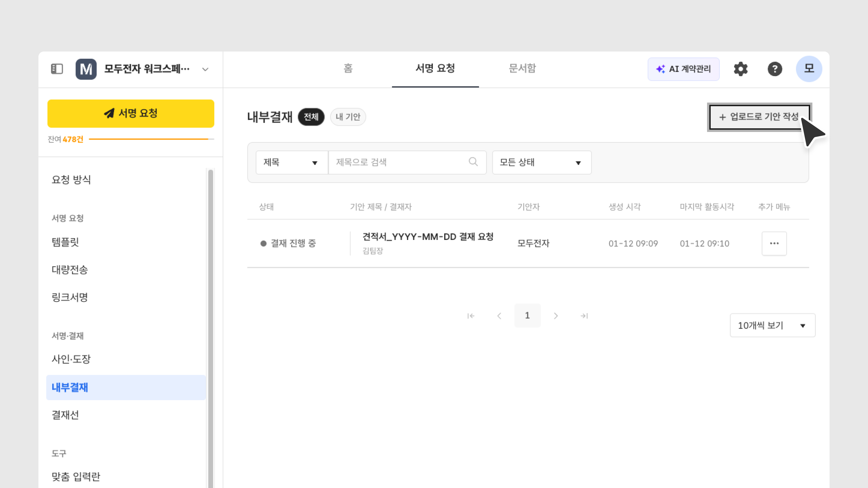This screenshot has height=488, width=868.
Task: Open the help question mark icon
Action: [x=775, y=69]
